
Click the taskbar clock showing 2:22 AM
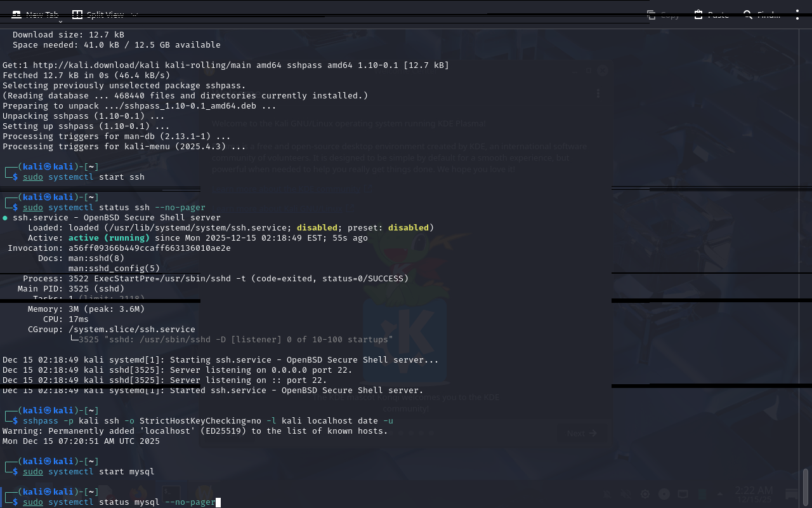point(754,493)
